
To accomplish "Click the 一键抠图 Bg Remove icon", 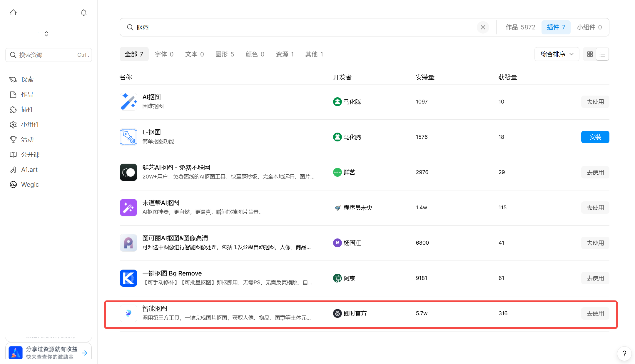I will tap(128, 278).
